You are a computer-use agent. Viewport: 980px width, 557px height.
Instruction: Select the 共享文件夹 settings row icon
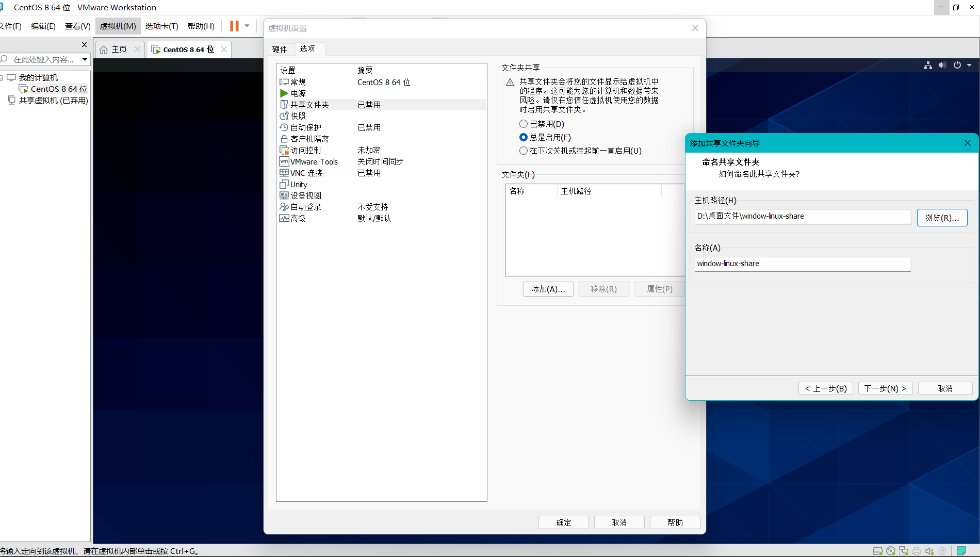(x=284, y=105)
